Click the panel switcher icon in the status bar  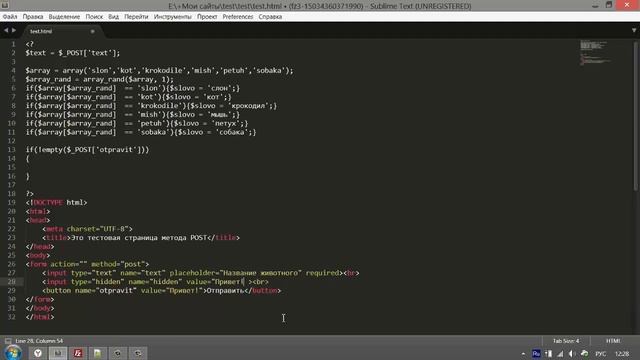pos(8,341)
